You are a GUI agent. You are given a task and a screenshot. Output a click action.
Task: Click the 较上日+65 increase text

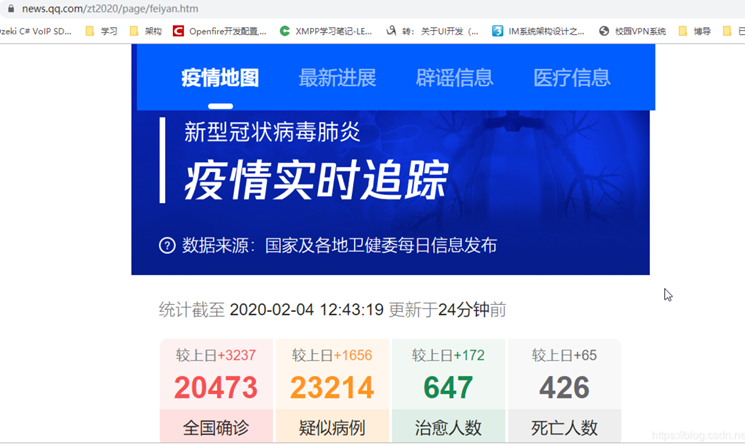click(564, 355)
